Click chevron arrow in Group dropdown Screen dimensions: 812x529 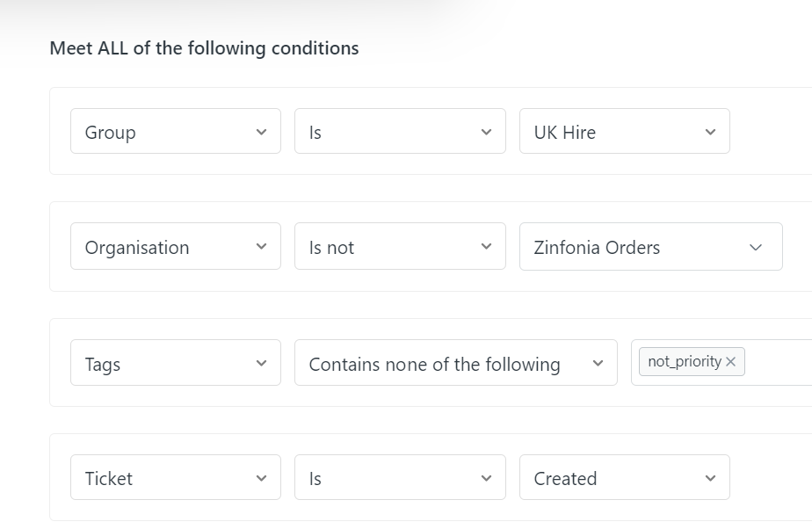261,132
